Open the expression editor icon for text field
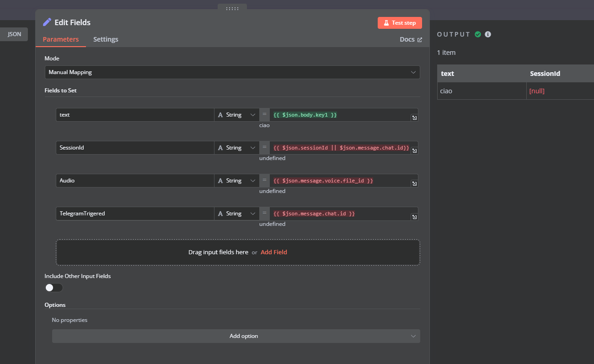The width and height of the screenshot is (594, 364). (x=414, y=118)
